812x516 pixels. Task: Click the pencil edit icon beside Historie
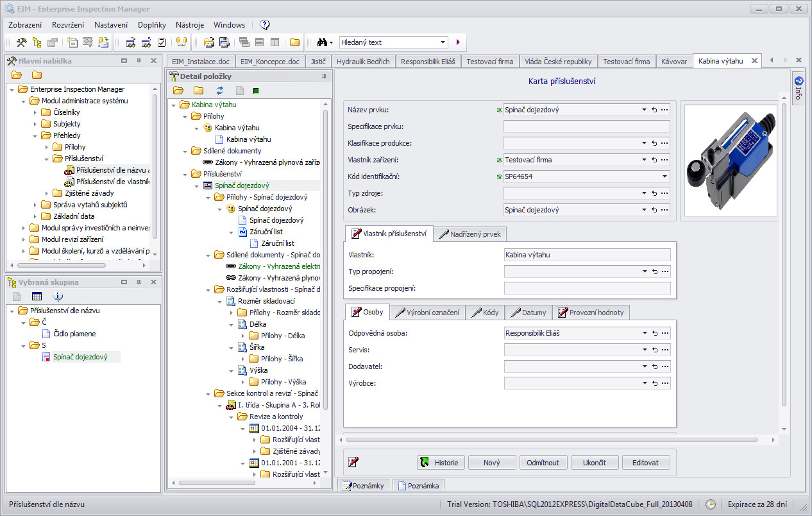coord(353,462)
